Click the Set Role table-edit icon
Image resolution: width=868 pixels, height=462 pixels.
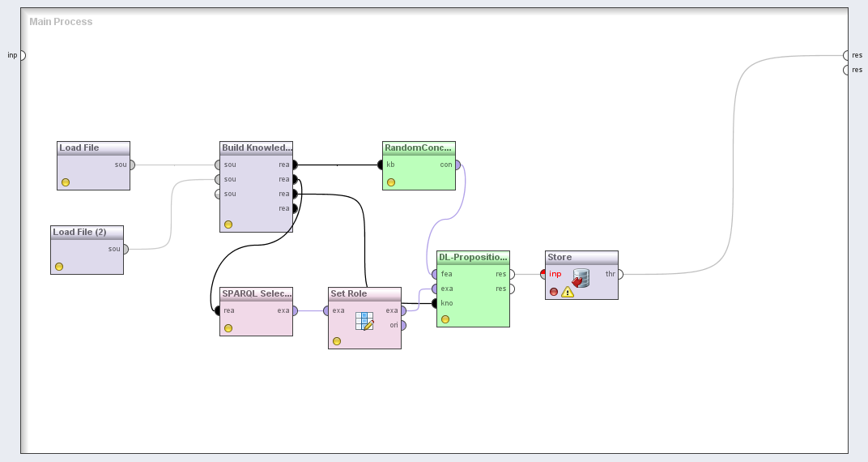364,321
